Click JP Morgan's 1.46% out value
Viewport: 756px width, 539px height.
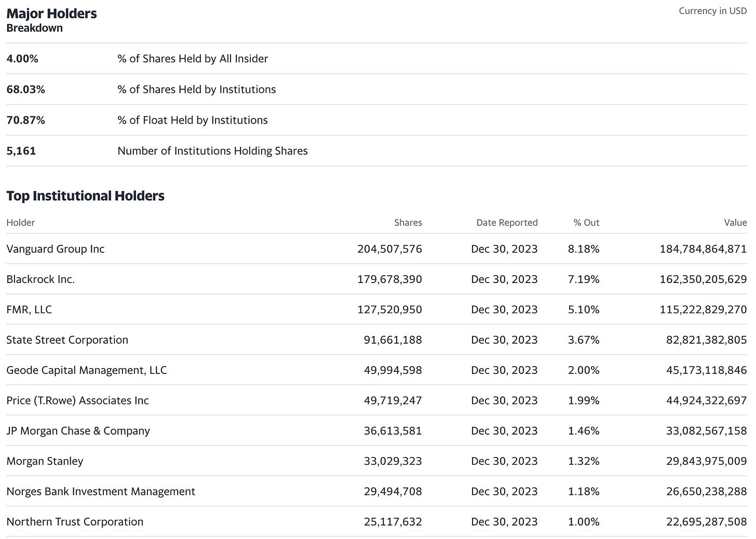point(584,431)
